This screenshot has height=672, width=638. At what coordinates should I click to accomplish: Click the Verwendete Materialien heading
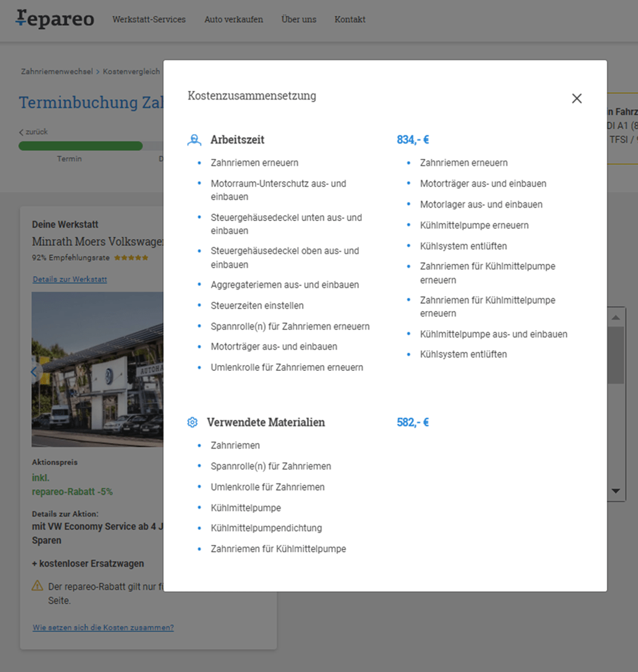click(266, 422)
